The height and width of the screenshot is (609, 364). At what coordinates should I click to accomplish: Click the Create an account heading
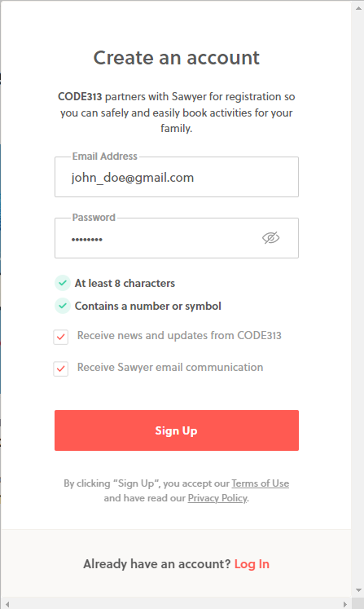click(177, 58)
